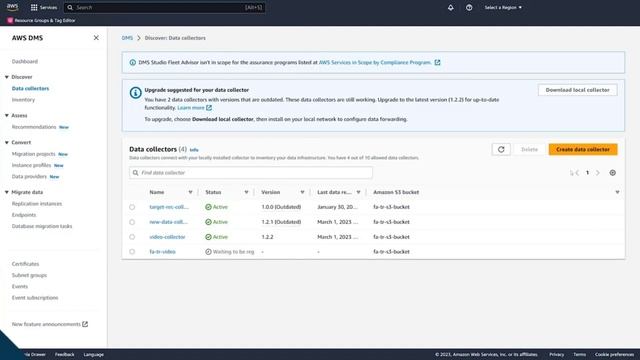Screen dimensions: 640x360
Task: Collapse the Convert section
Action: click(7, 142)
